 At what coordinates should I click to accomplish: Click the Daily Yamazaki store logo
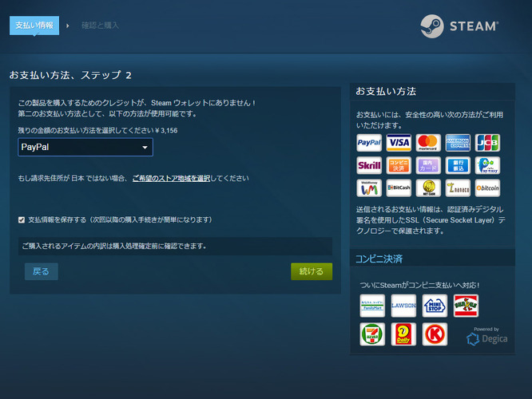coord(403,334)
